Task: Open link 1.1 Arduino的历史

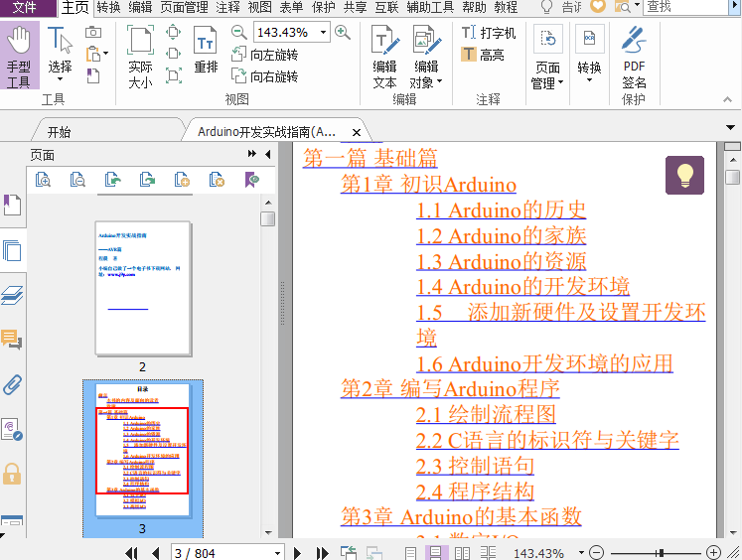Action: (502, 210)
